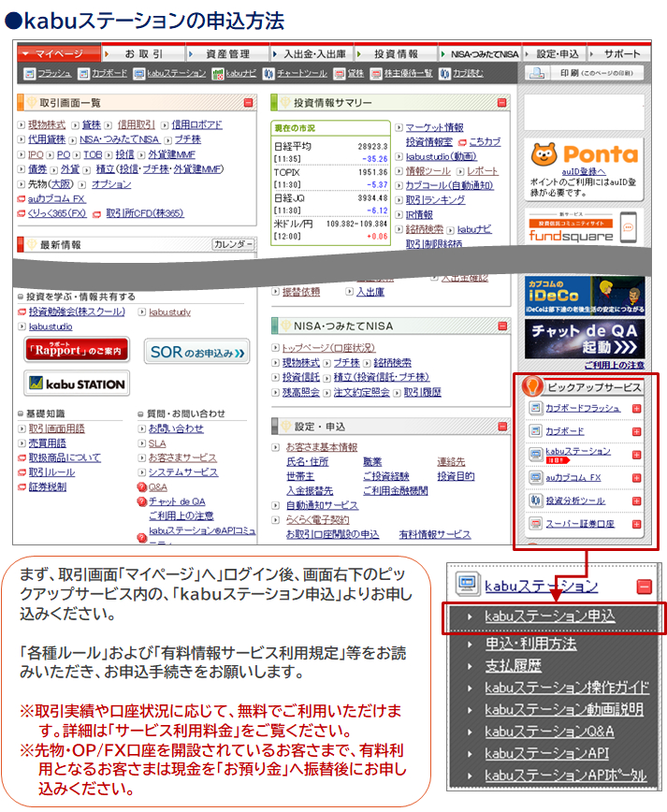667x812 pixels.
Task: Expand スーパー証券口座 row with plus button
Action: point(637,524)
